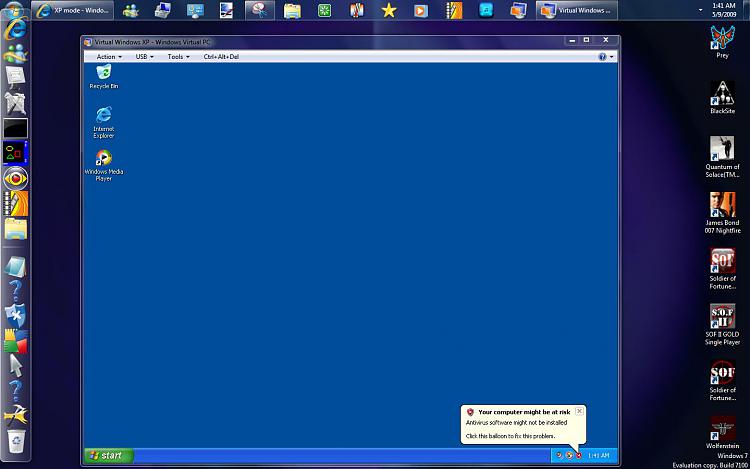Open the folder icon in the top taskbar
This screenshot has width=750, height=469.
[292, 11]
